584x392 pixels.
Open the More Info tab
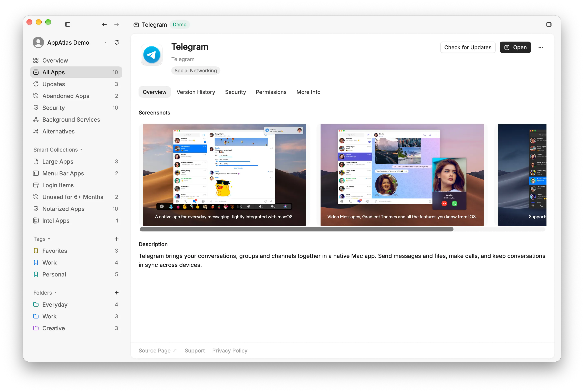(x=308, y=92)
